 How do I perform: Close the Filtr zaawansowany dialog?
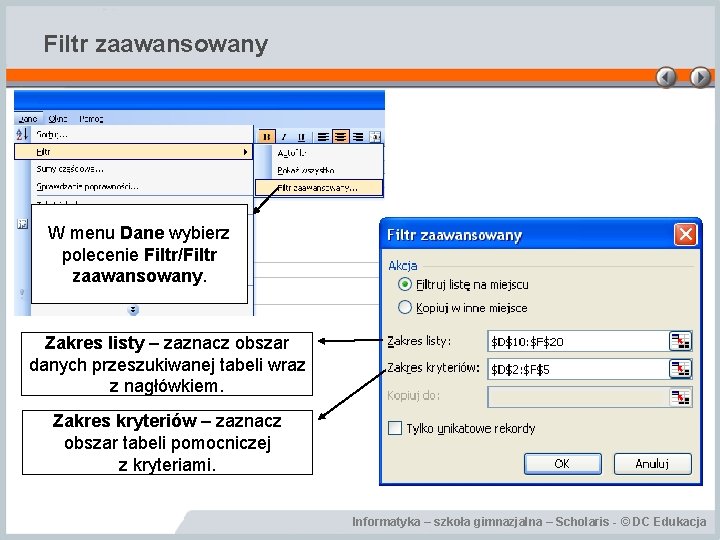pos(685,235)
